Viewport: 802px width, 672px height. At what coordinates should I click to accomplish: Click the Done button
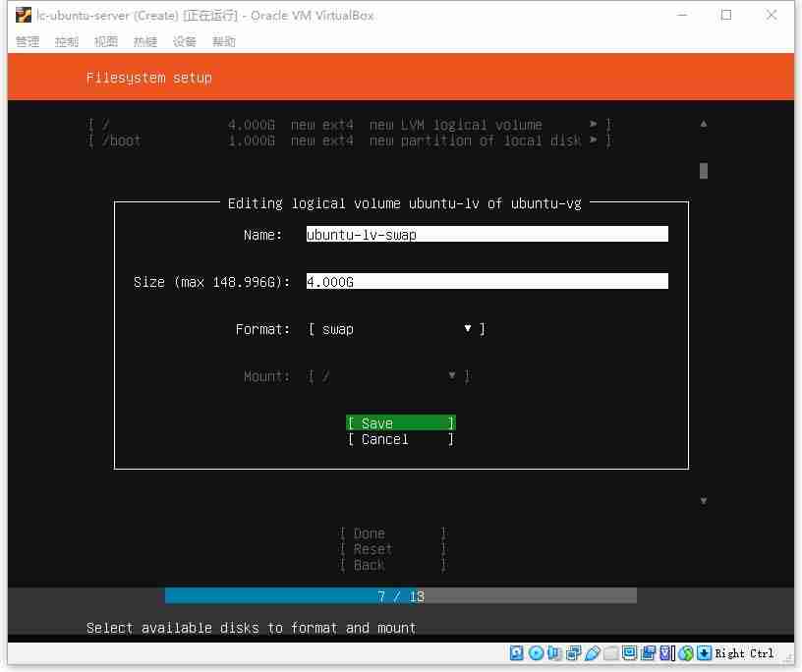[x=393, y=533]
